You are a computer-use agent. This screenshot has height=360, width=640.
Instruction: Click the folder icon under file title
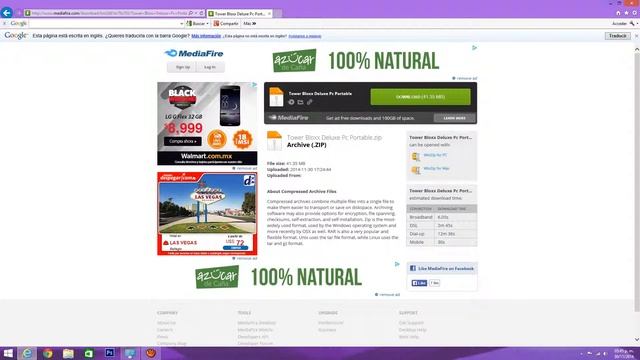tap(300, 102)
